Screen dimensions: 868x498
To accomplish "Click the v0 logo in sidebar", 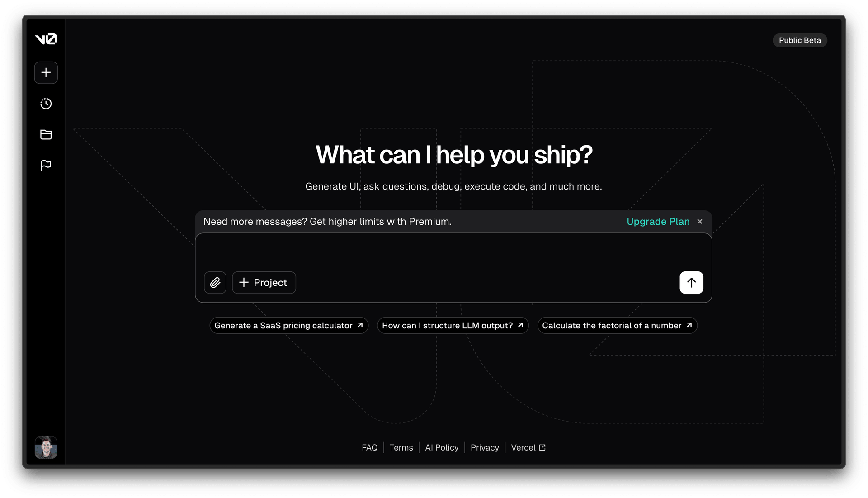I will 46,39.
